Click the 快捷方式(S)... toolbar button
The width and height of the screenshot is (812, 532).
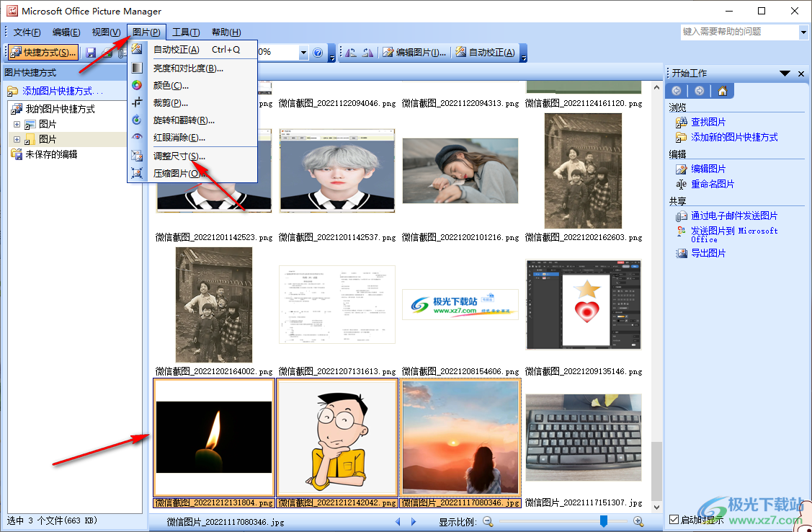pyautogui.click(x=43, y=53)
